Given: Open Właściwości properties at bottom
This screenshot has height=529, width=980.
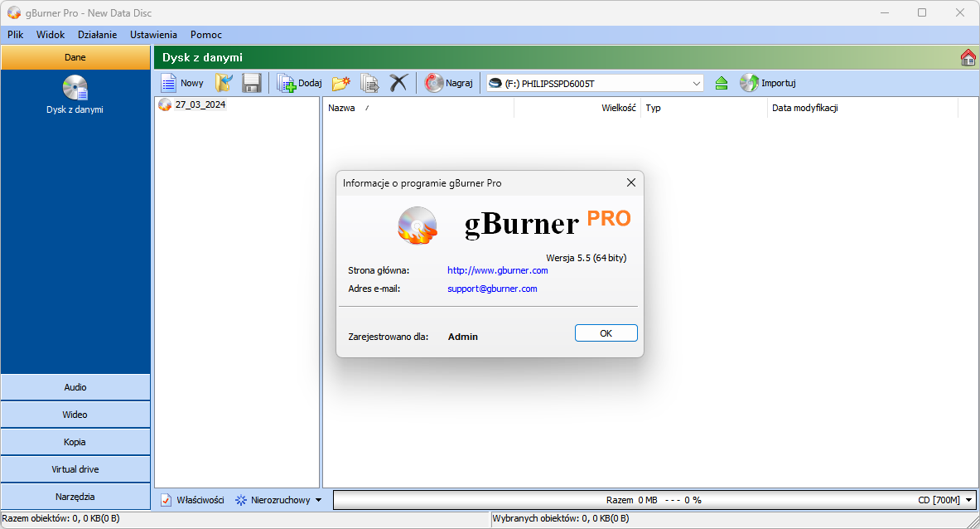Looking at the screenshot, I should click(x=192, y=500).
